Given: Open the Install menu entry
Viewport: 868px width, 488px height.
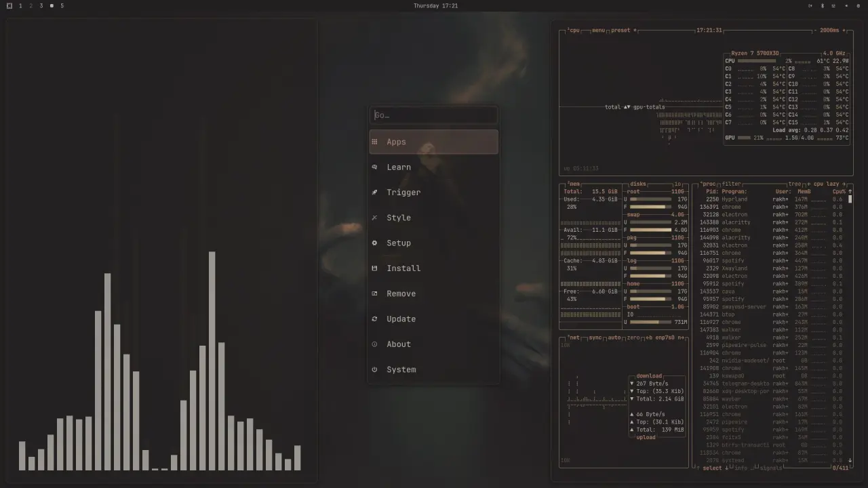Looking at the screenshot, I should (433, 268).
